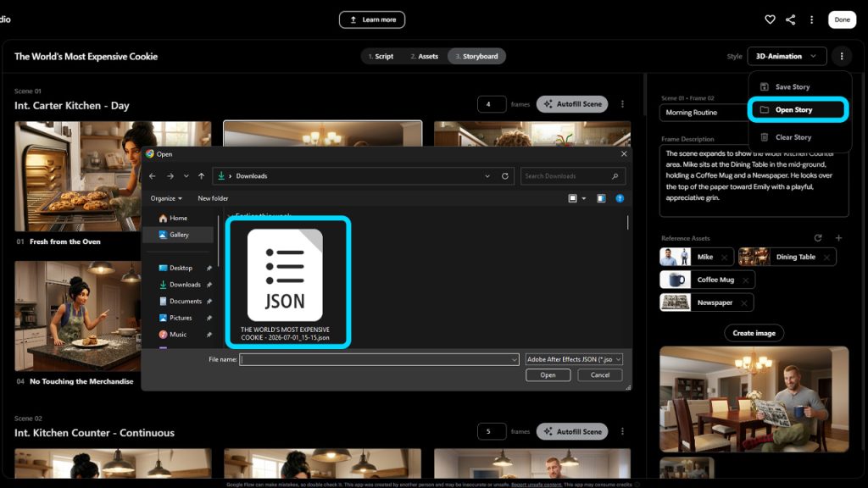Pin toggle next to Desktop
The image size is (868, 488).
click(209, 269)
